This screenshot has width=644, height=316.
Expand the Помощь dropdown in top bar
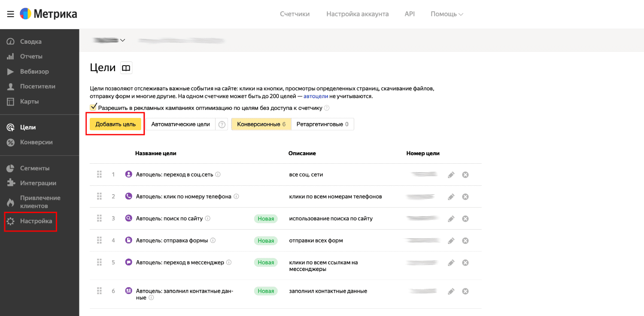tap(447, 14)
